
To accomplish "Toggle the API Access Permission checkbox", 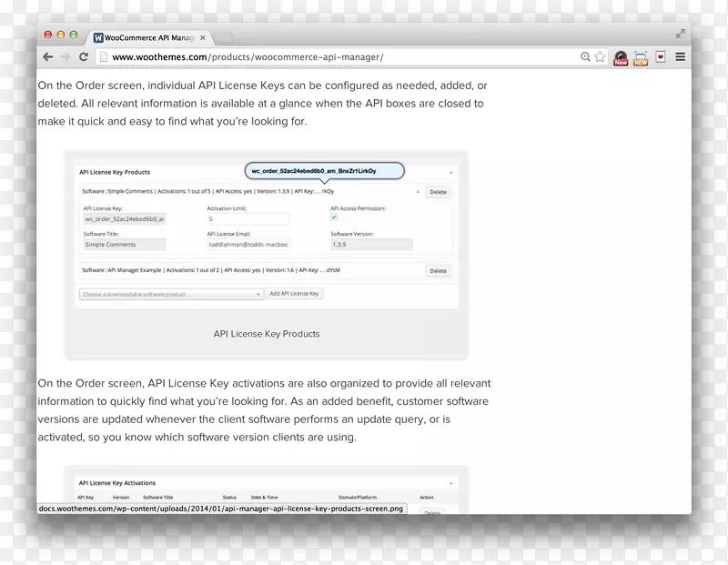I will pyautogui.click(x=333, y=218).
